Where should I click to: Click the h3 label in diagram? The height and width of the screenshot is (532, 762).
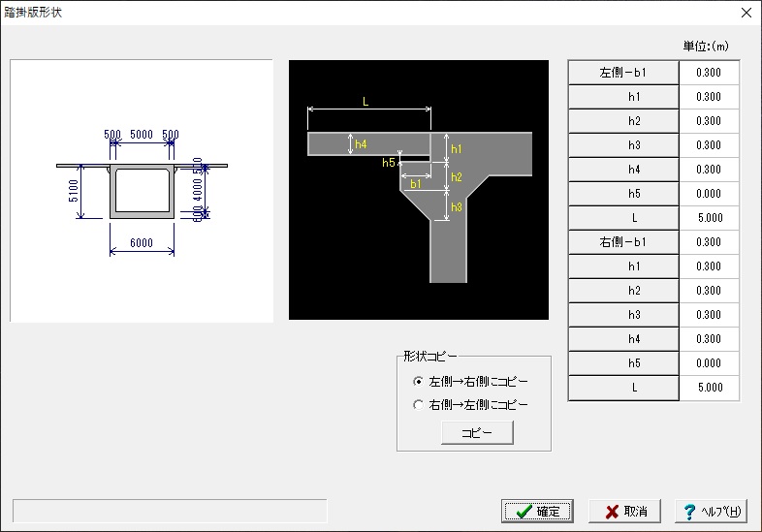[457, 207]
